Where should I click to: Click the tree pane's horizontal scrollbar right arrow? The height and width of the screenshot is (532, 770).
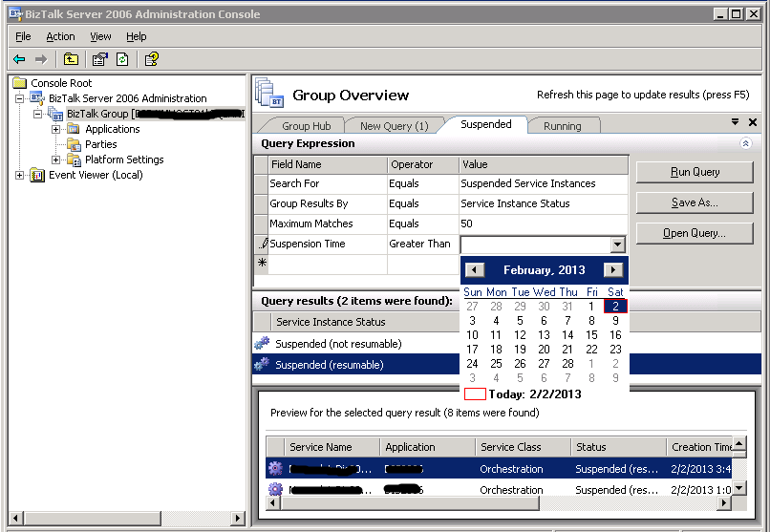[x=238, y=518]
